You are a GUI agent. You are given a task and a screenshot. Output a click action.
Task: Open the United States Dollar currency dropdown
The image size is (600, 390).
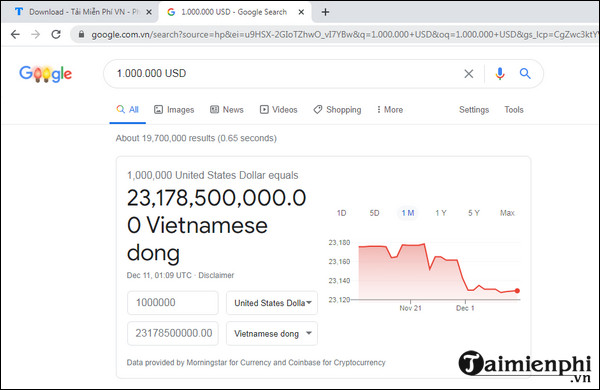[272, 303]
